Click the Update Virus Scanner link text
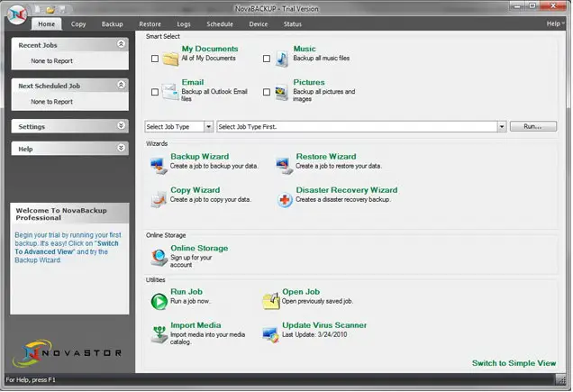Image resolution: width=573 pixels, height=392 pixels. pyautogui.click(x=324, y=325)
